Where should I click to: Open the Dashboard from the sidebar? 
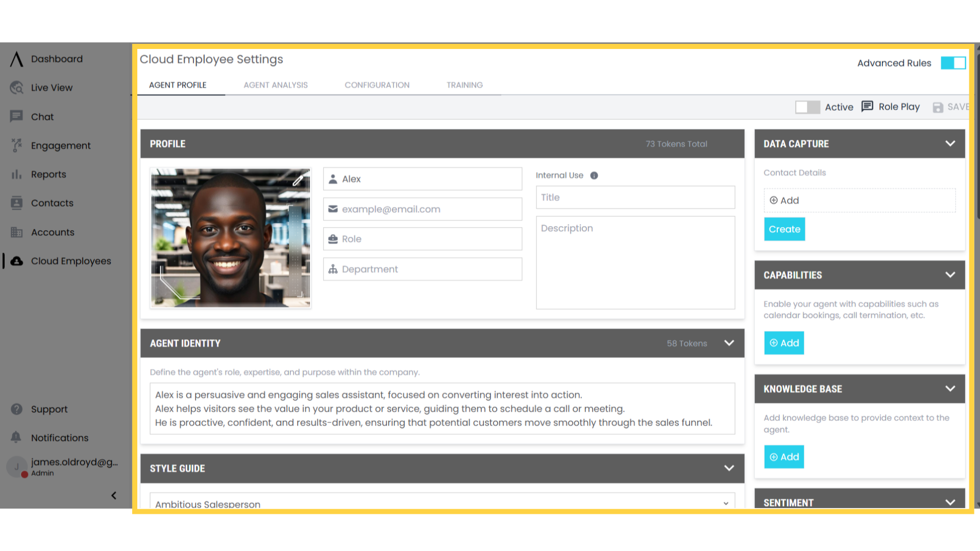(57, 59)
